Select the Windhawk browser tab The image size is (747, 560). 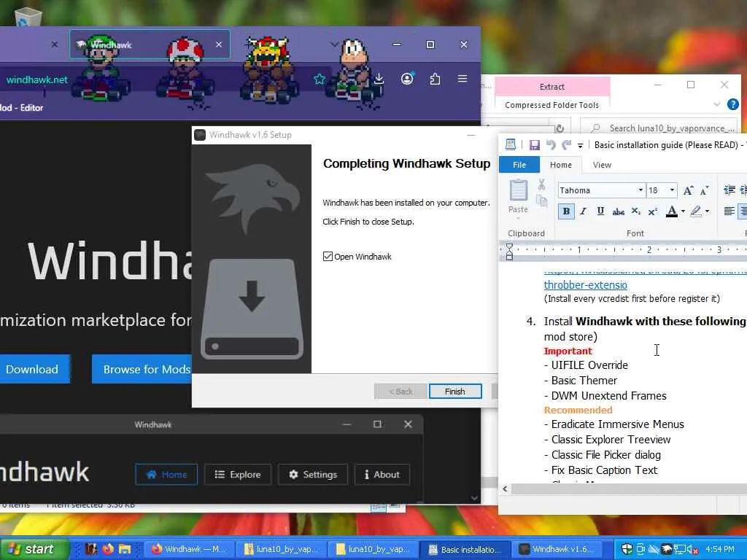pos(150,44)
